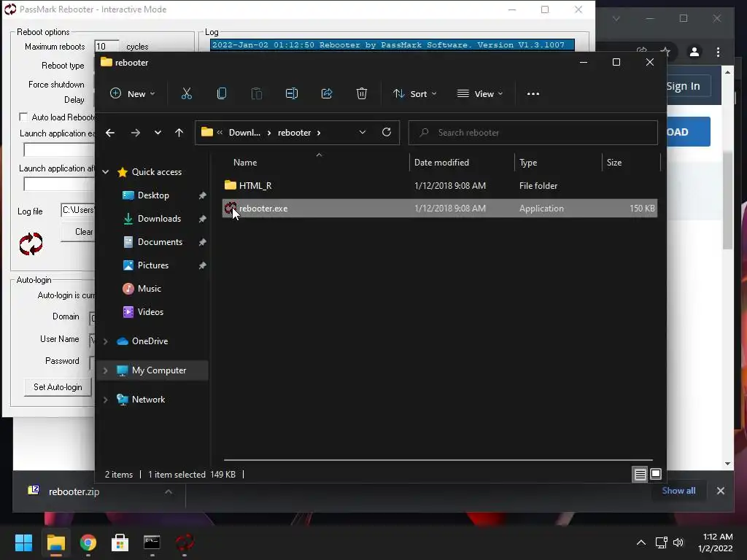Click the rebooter.exe application icon
The image size is (747, 560).
[x=230, y=208]
